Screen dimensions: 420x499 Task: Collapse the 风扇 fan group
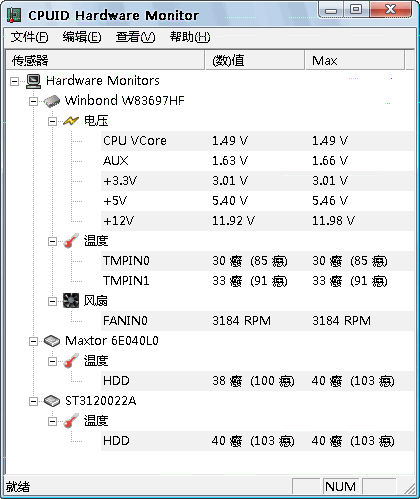click(52, 301)
